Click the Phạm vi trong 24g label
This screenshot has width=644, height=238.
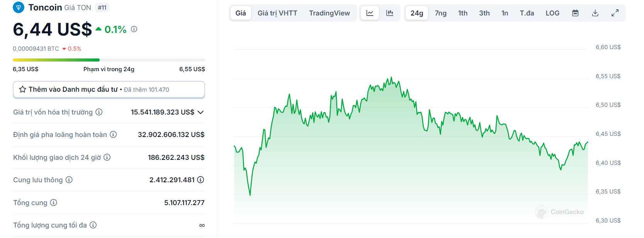click(x=109, y=69)
